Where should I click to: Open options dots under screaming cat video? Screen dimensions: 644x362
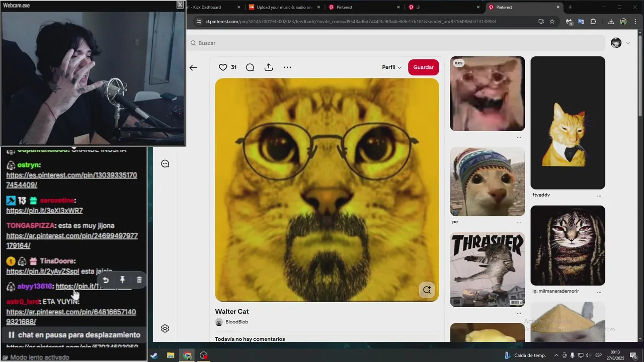[x=519, y=138]
